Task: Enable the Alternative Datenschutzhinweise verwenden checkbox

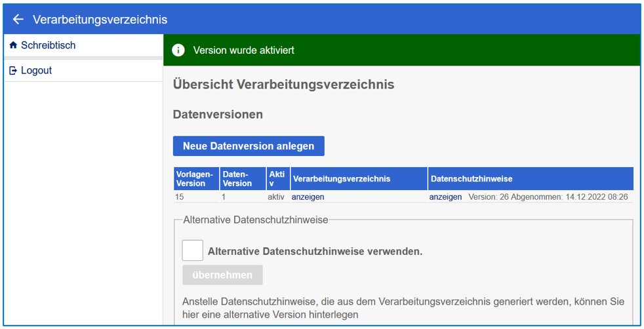Action: 192,250
